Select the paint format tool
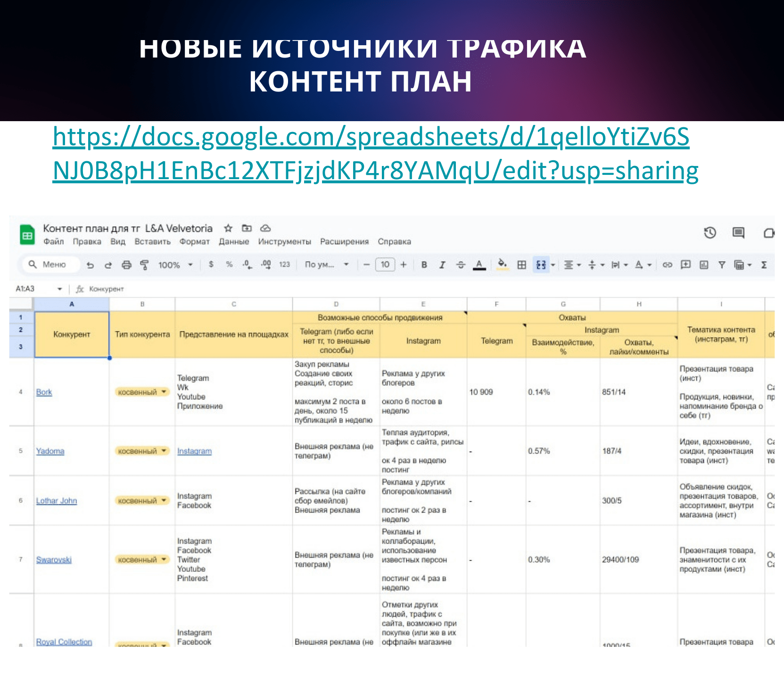The height and width of the screenshot is (677, 784). (144, 265)
